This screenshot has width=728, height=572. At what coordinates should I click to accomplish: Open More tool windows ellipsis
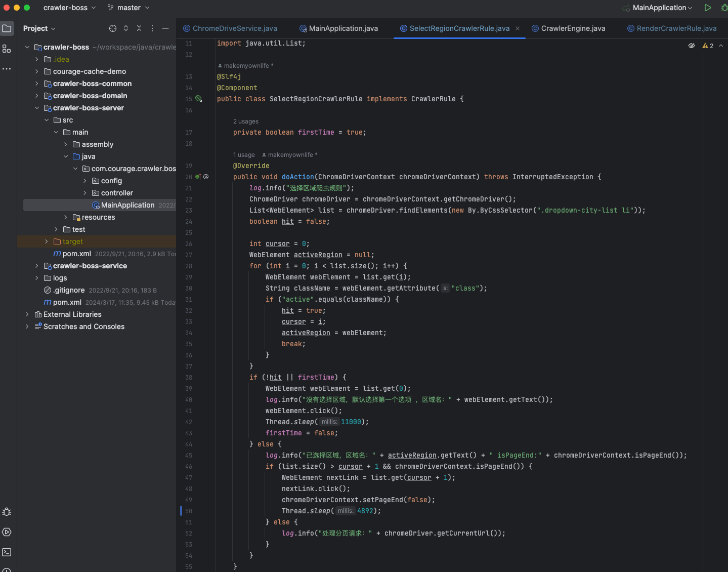click(7, 68)
